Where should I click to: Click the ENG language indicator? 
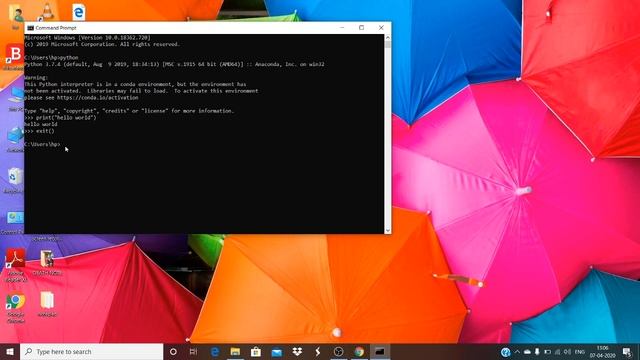point(580,352)
